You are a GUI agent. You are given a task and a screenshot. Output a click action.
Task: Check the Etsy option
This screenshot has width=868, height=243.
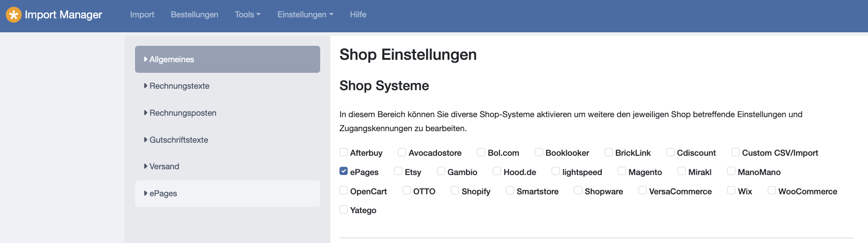coord(398,171)
